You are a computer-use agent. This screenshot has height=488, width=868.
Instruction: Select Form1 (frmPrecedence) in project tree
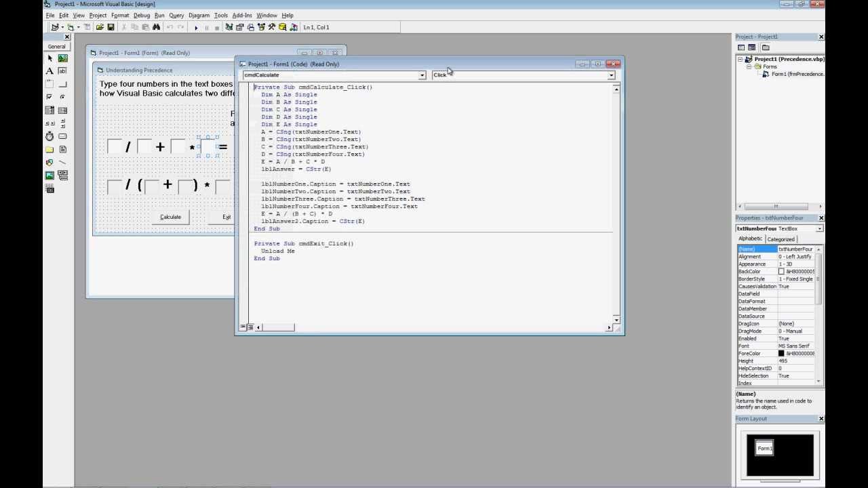(798, 74)
